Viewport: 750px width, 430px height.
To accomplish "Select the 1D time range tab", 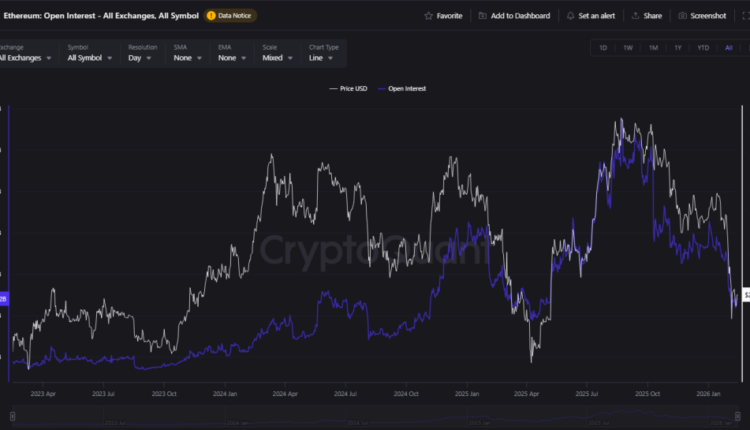I will (603, 48).
